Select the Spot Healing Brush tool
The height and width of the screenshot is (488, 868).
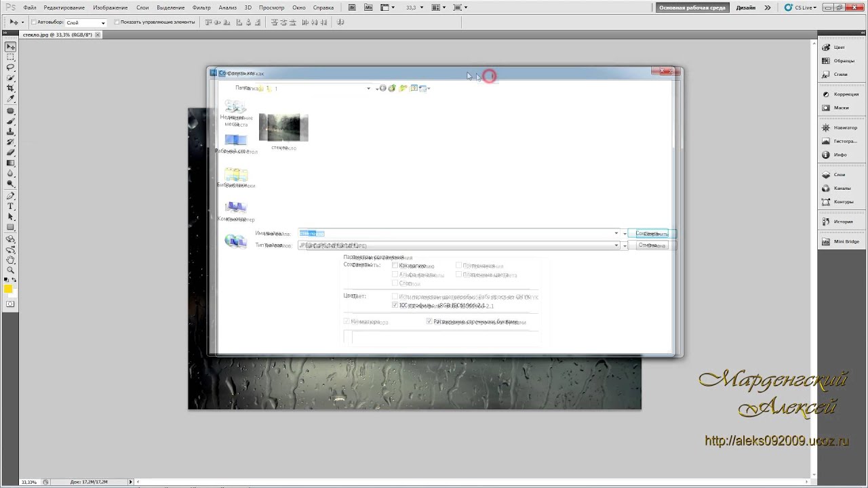[10, 110]
